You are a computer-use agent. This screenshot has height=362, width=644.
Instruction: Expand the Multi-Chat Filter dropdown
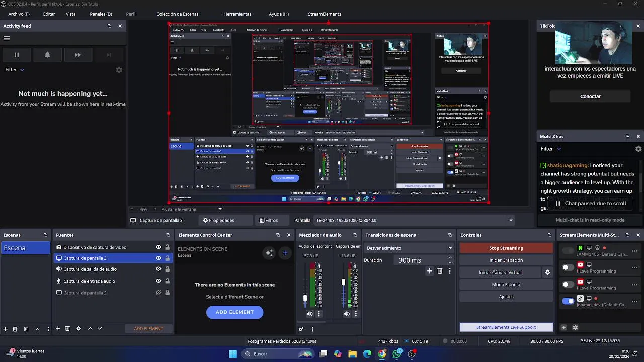550,149
